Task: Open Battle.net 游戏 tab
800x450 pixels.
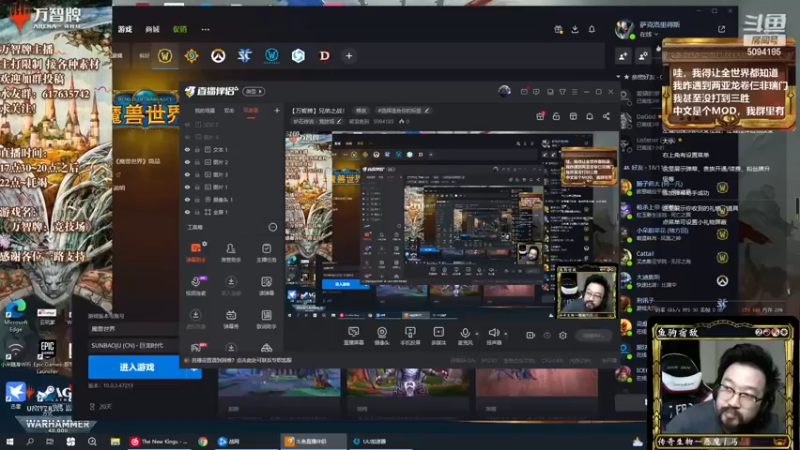Action: (x=125, y=29)
